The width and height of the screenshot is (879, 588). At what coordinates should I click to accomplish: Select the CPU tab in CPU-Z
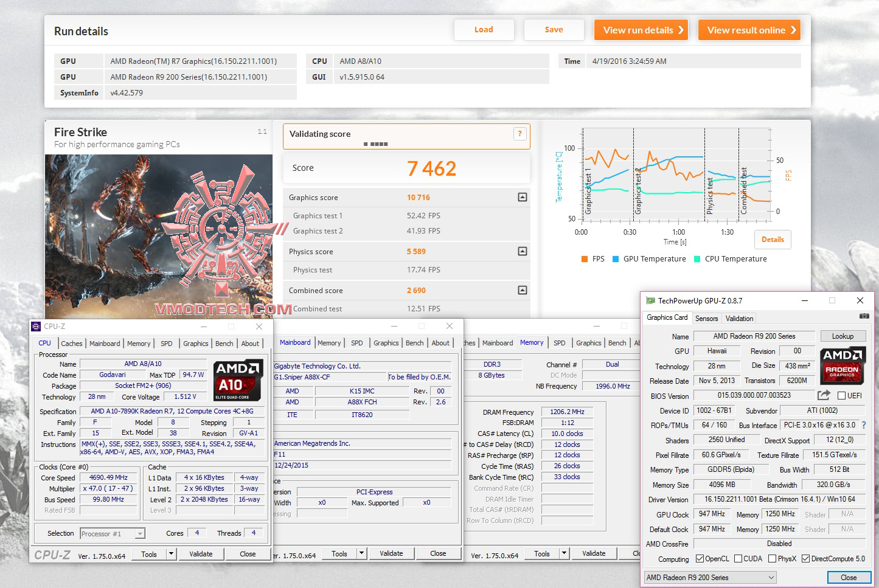(45, 343)
